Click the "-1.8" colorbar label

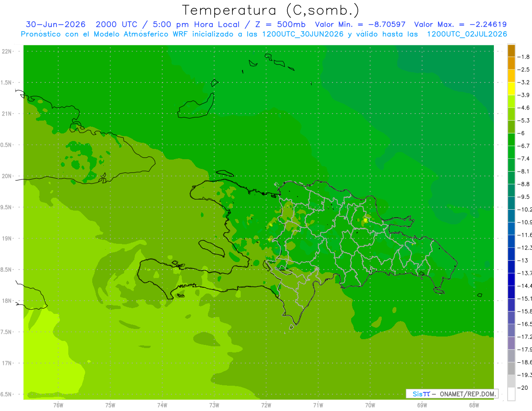tap(524, 57)
